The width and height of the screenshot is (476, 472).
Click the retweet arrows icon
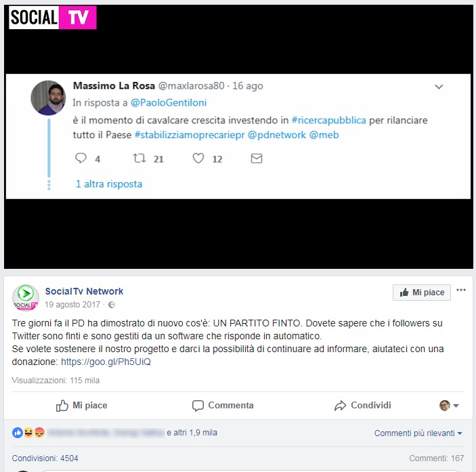coord(139,158)
